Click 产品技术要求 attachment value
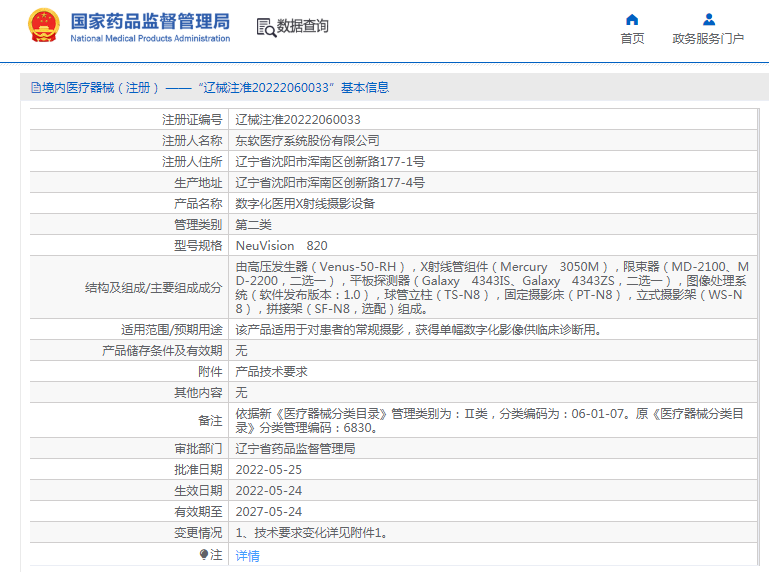This screenshot has height=572, width=769. click(x=271, y=372)
